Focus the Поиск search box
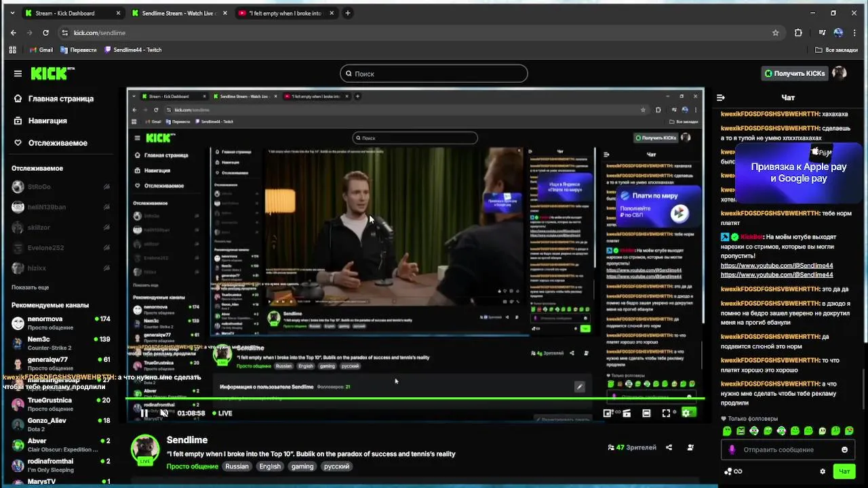Image resolution: width=868 pixels, height=488 pixels. [434, 73]
